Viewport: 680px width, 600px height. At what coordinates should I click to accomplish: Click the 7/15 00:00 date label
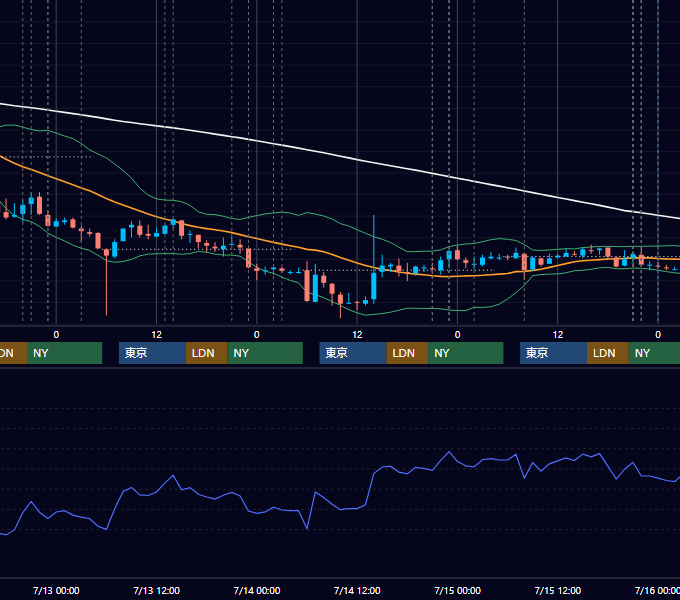click(458, 590)
